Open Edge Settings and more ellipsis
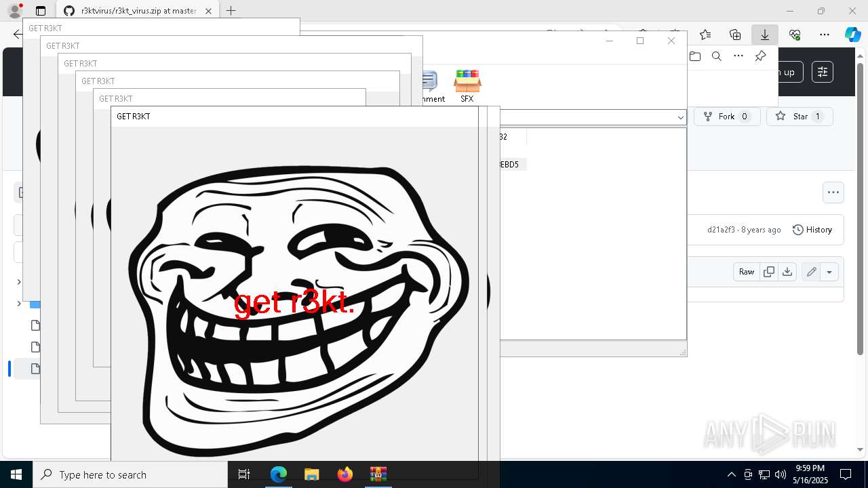The height and width of the screenshot is (488, 868). (825, 35)
